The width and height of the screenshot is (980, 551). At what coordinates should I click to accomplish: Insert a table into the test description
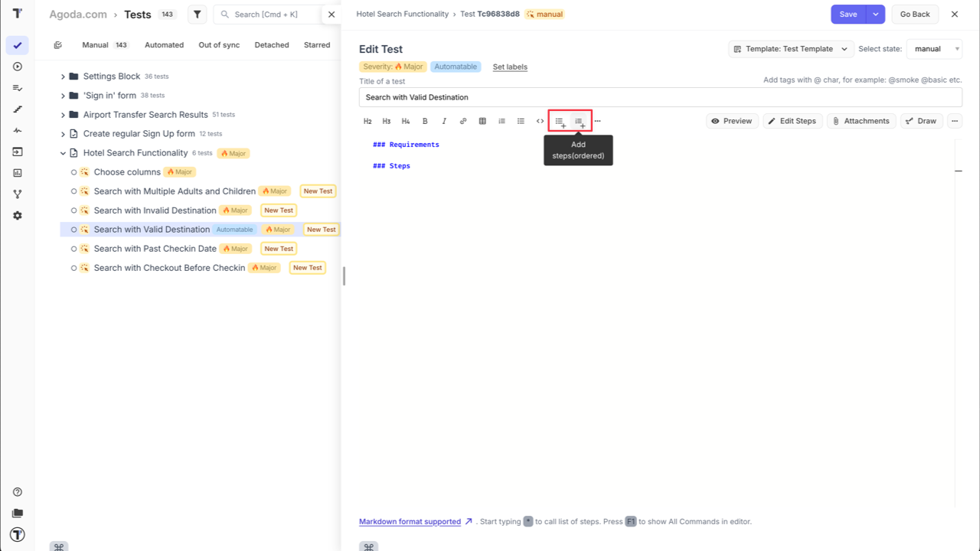click(482, 120)
